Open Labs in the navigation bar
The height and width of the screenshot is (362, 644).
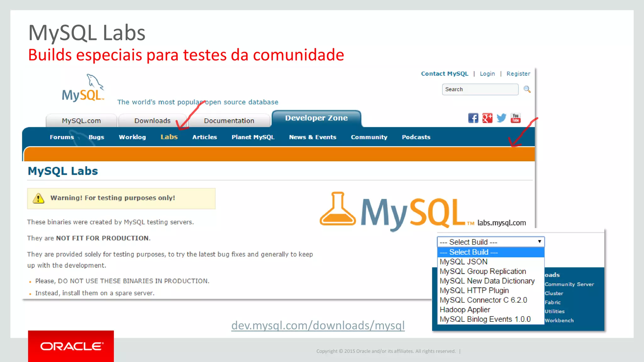click(169, 137)
